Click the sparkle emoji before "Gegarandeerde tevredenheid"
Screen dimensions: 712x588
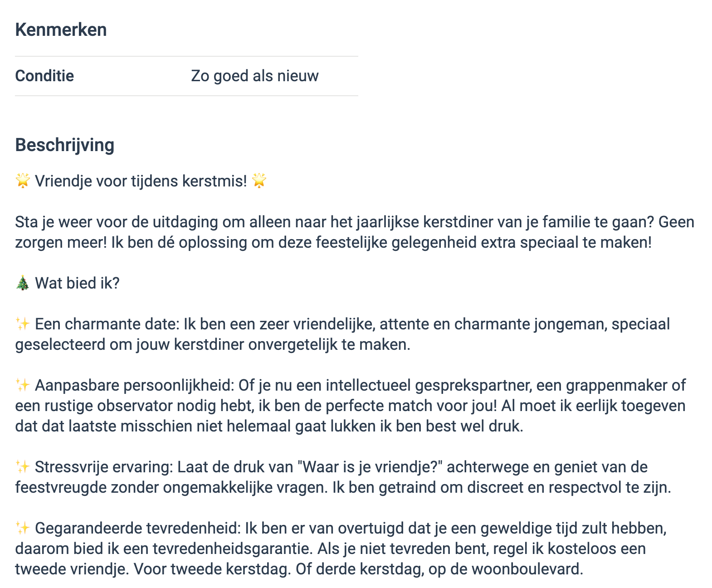pyautogui.click(x=23, y=528)
